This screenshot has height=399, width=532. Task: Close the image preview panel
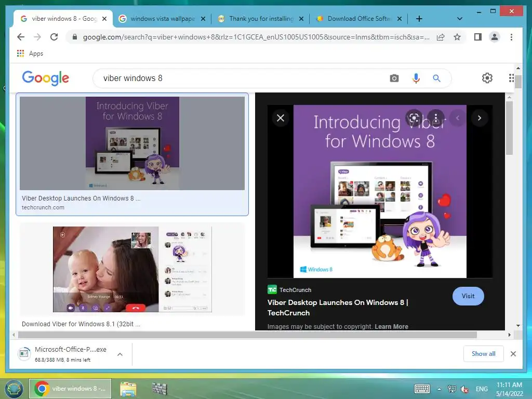(281, 118)
